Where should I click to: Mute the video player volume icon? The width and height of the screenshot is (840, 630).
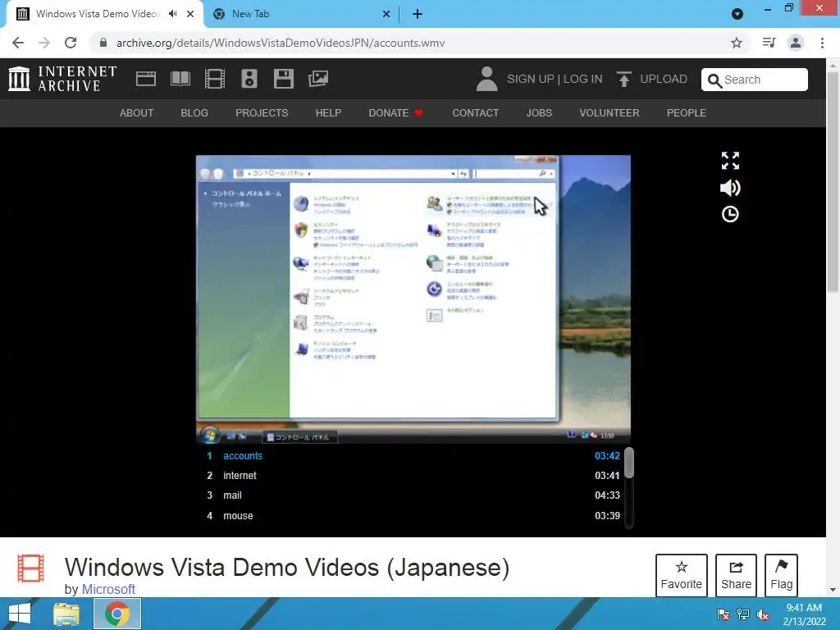click(730, 188)
